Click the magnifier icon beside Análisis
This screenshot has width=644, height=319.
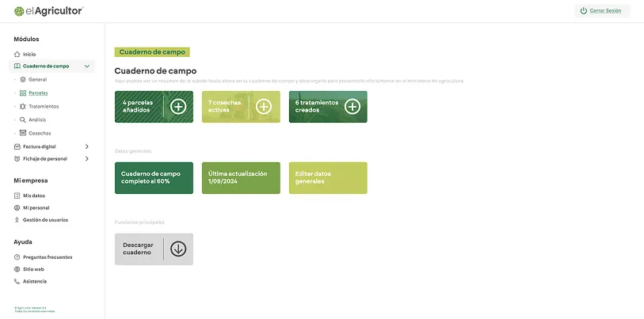[23, 120]
